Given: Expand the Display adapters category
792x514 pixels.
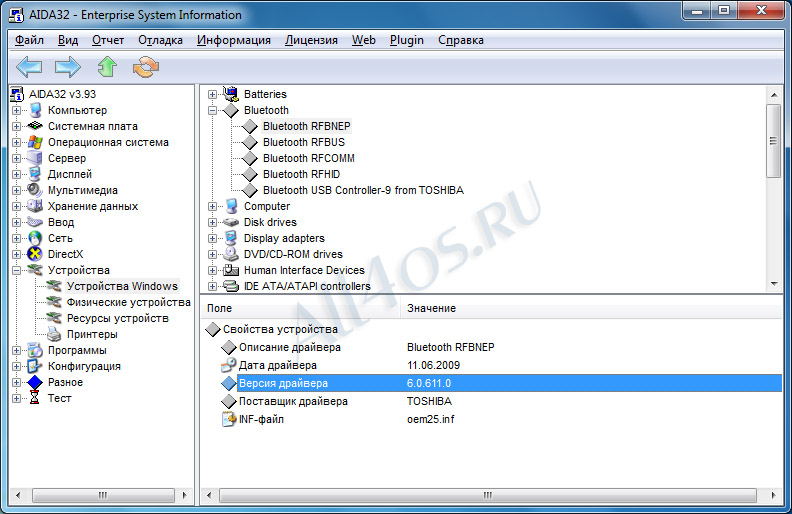Looking at the screenshot, I should pyautogui.click(x=213, y=238).
